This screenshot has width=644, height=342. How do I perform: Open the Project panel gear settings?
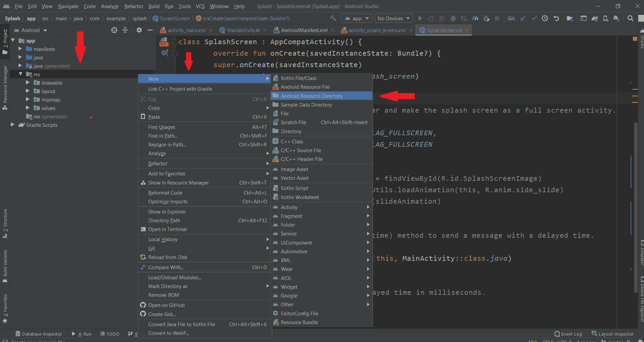coord(139,30)
